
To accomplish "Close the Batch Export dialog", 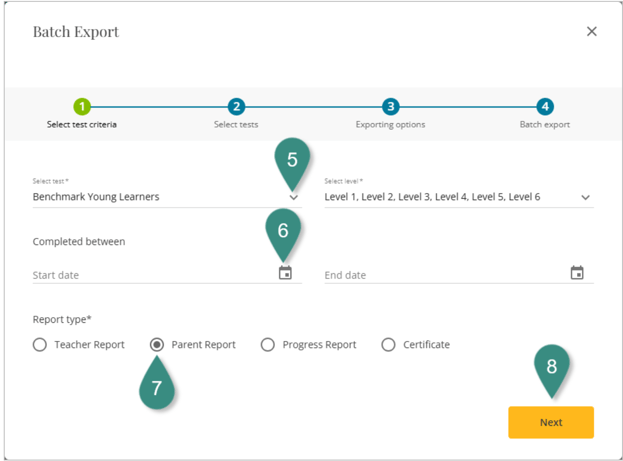I will (x=592, y=32).
